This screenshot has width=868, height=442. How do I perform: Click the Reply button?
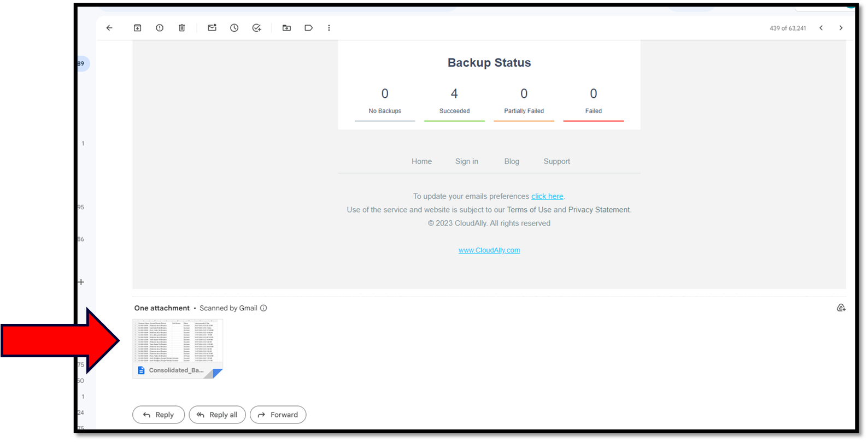pyautogui.click(x=159, y=415)
